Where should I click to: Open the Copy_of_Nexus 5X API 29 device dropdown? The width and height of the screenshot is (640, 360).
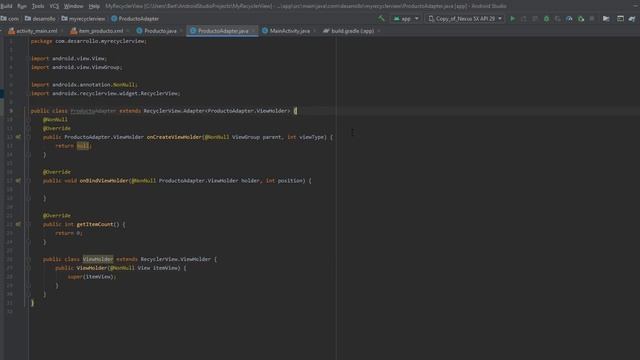(x=464, y=19)
